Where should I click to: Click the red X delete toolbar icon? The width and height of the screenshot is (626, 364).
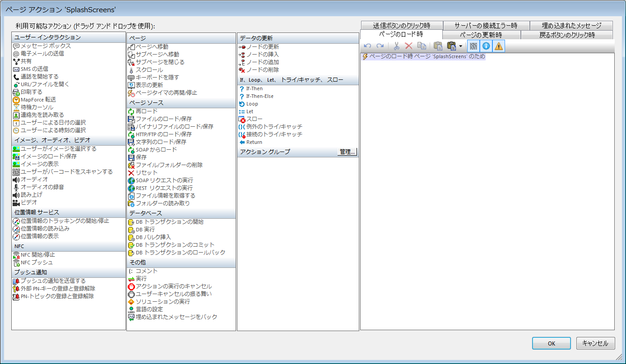(x=409, y=46)
